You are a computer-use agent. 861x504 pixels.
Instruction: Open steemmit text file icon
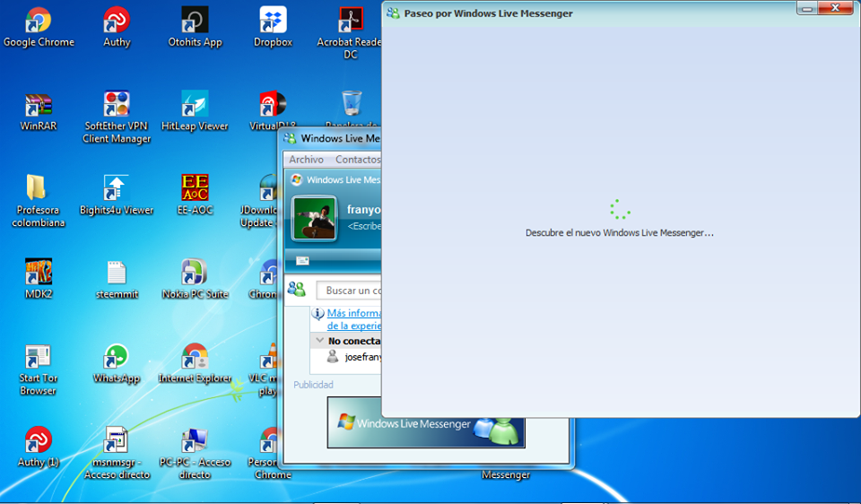[x=117, y=280]
